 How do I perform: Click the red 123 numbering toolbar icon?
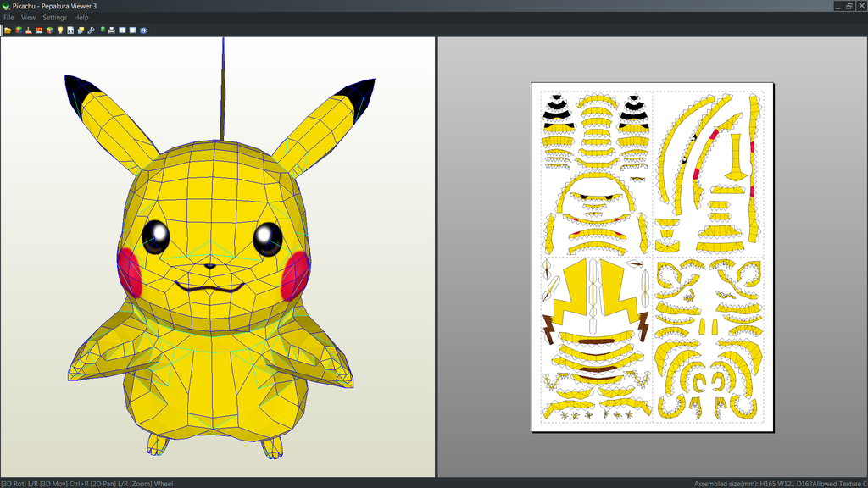[39, 30]
